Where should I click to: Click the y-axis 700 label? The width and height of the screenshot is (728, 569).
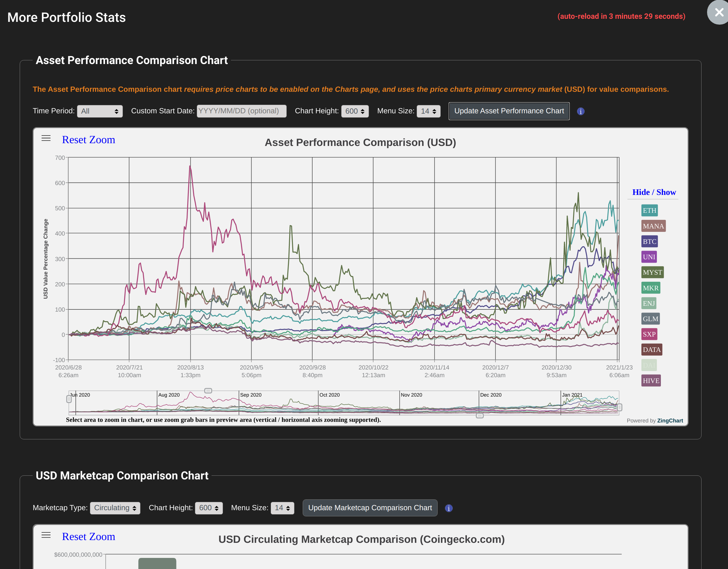pyautogui.click(x=60, y=158)
